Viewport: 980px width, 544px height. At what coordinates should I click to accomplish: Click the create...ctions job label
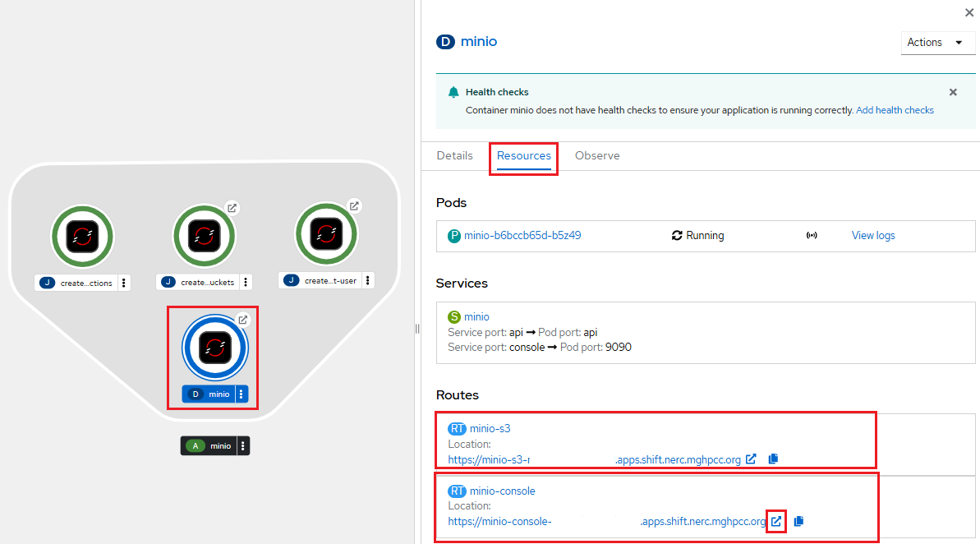coord(76,283)
